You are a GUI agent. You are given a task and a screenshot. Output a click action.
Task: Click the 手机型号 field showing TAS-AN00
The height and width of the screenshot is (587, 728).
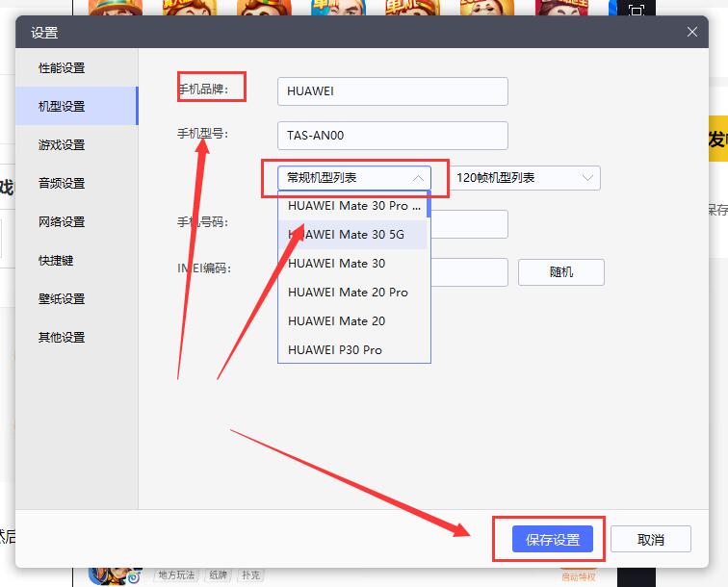(392, 136)
